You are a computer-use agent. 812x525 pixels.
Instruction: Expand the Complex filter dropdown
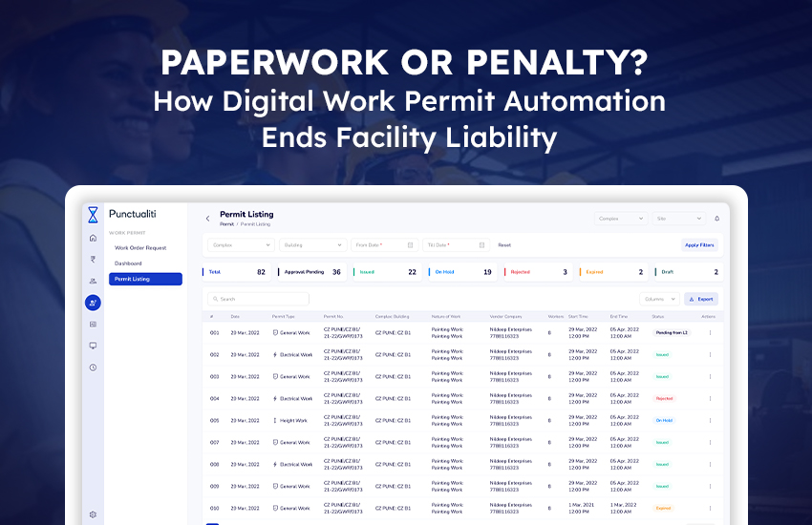241,245
